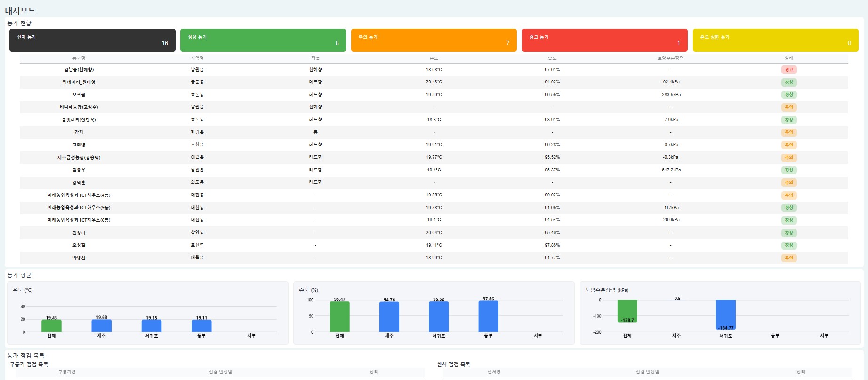Click 서귀포 bar in 온도 chart
The image size is (868, 380).
click(x=152, y=326)
